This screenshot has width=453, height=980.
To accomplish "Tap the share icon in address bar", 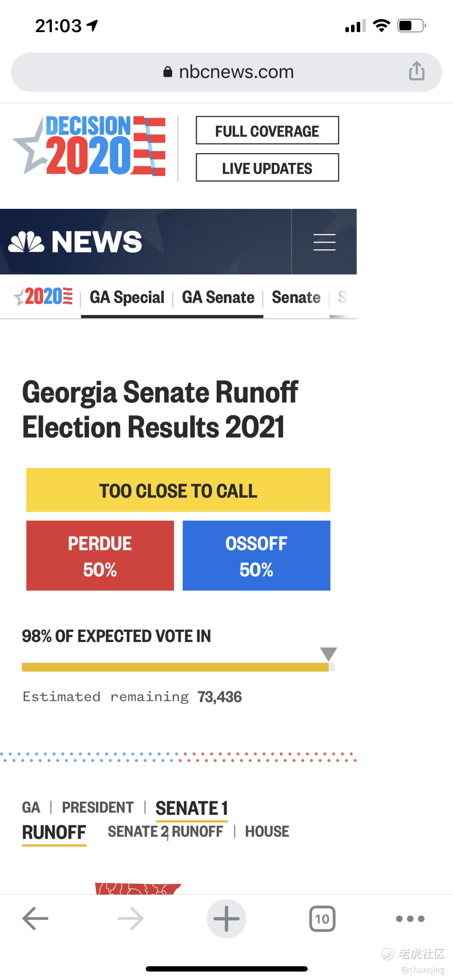I will (417, 71).
